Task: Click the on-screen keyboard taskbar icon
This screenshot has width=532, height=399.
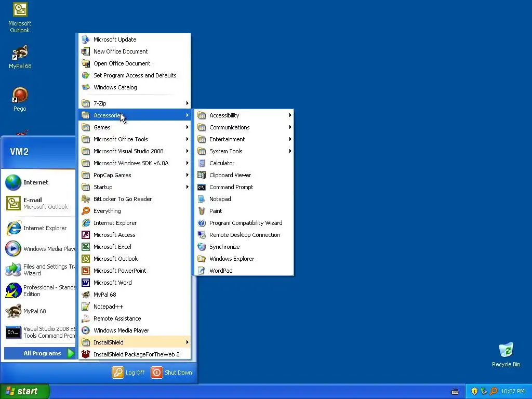Action: (455, 392)
